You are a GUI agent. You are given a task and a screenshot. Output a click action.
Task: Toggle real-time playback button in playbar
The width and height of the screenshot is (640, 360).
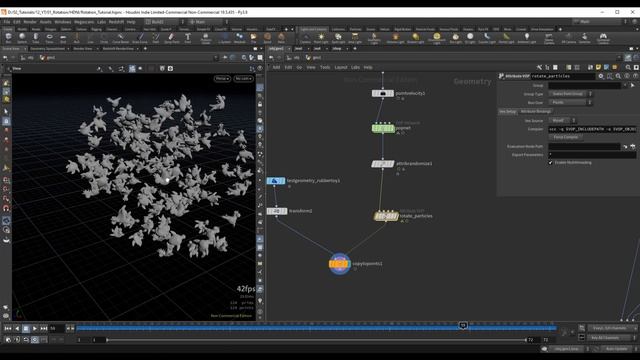pyautogui.click(x=35, y=340)
